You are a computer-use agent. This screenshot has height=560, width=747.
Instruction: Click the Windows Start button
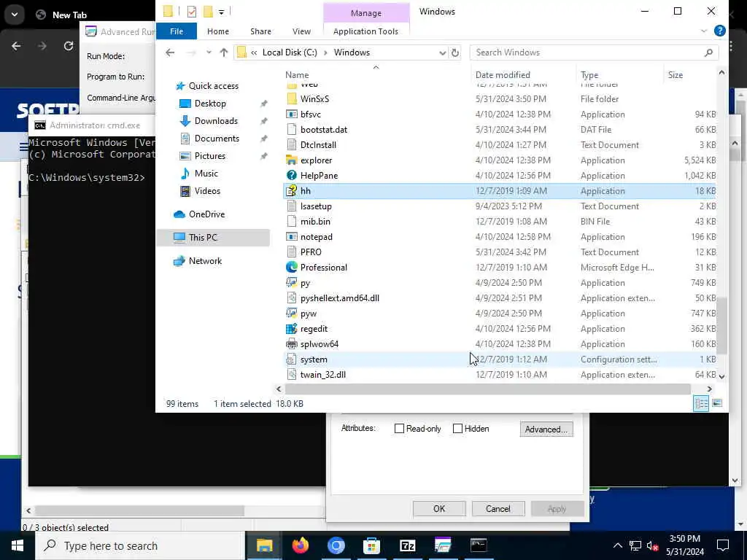18,545
